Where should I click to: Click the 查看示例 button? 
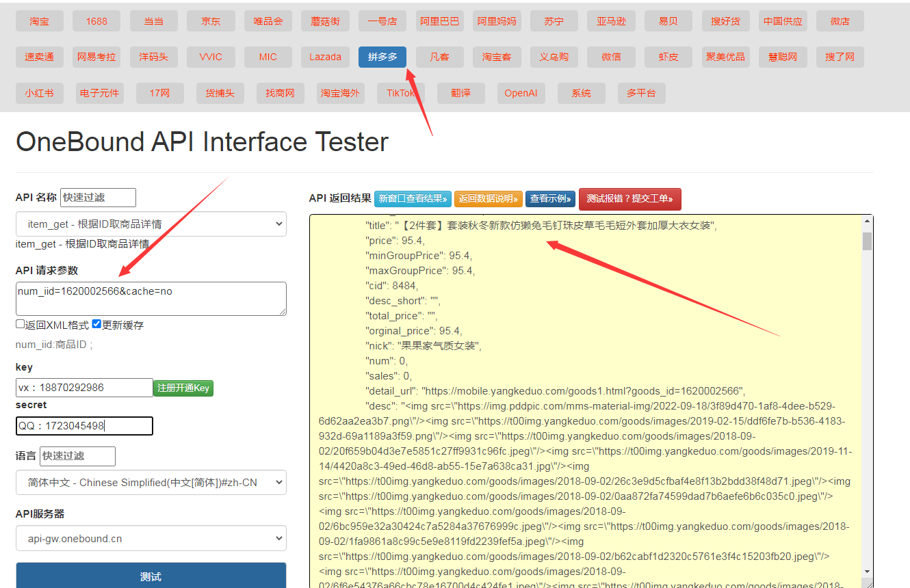point(550,199)
